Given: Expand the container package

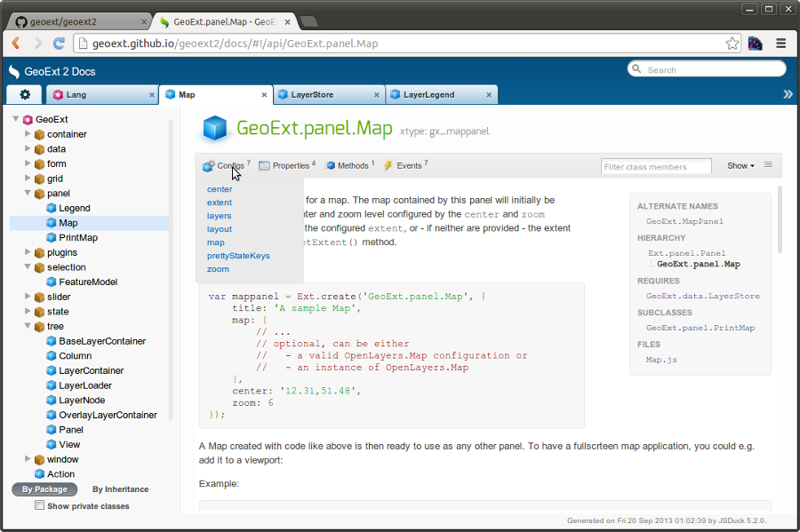Looking at the screenshot, I should [28, 133].
